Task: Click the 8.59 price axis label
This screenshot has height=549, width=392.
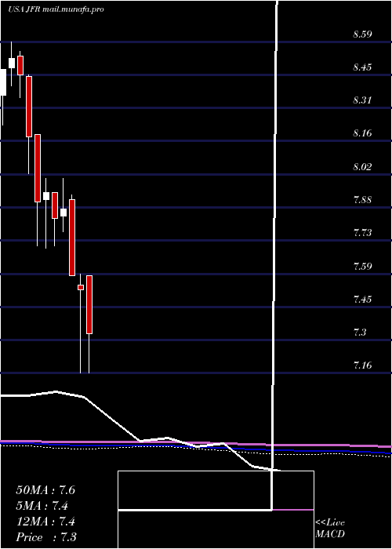Action: tap(362, 35)
